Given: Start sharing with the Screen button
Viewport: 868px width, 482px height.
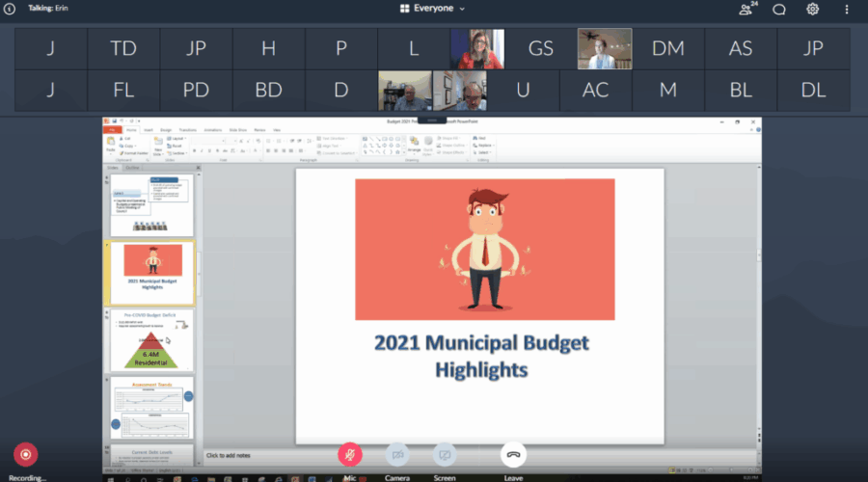Looking at the screenshot, I should pyautogui.click(x=444, y=453).
